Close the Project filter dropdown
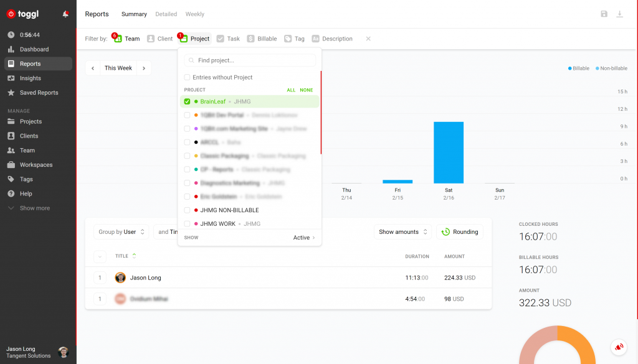The height and width of the screenshot is (364, 638). (195, 39)
